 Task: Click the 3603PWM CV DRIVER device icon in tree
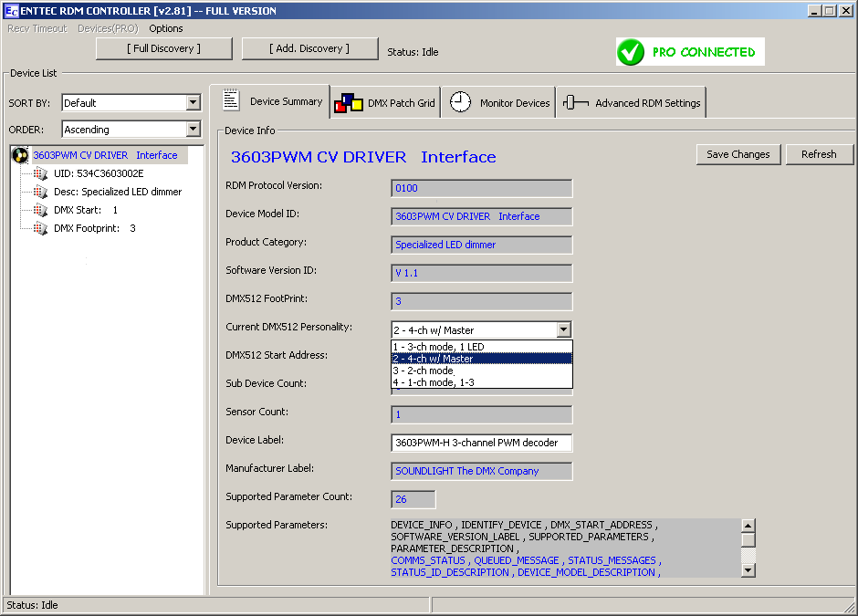pos(20,155)
